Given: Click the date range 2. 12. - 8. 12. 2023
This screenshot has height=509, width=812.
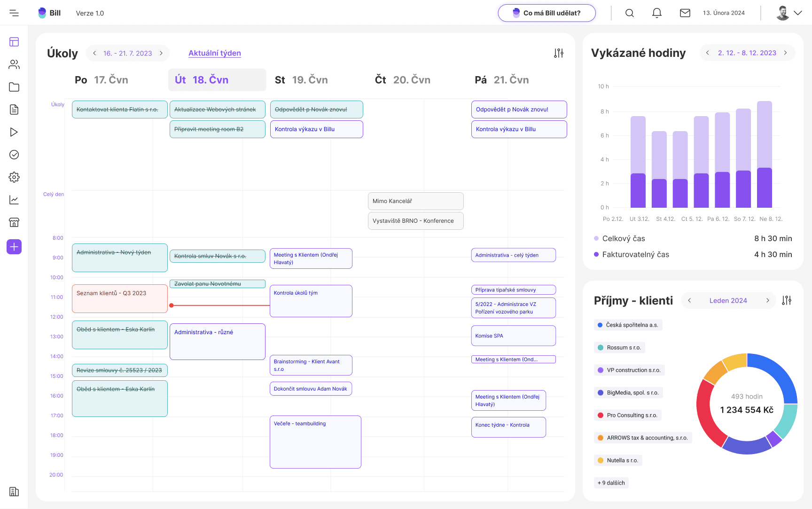Looking at the screenshot, I should point(747,53).
